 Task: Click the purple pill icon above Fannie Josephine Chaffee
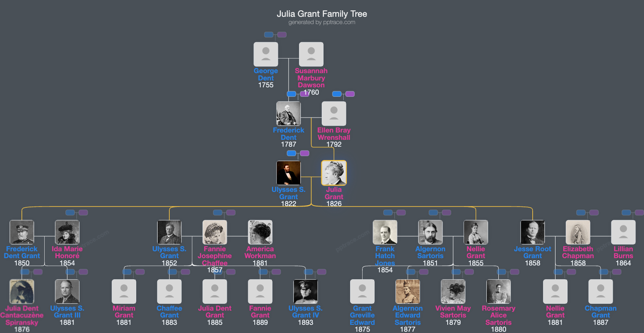(x=232, y=212)
